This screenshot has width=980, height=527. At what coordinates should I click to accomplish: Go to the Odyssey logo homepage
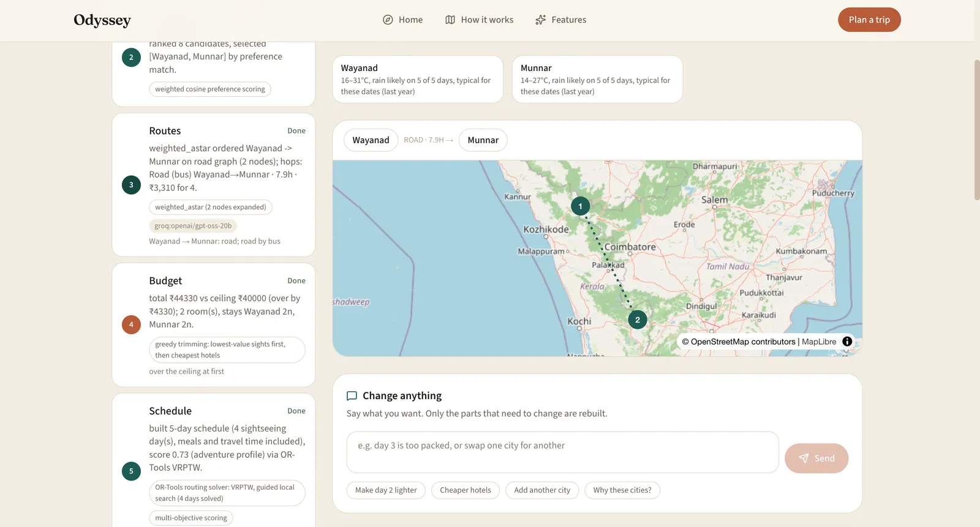pos(102,20)
